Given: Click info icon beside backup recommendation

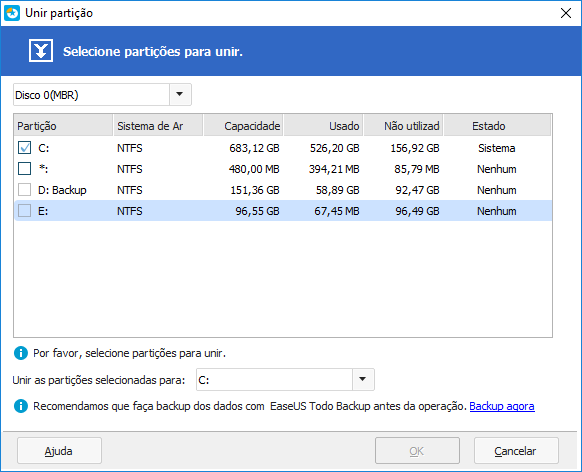Looking at the screenshot, I should [21, 406].
